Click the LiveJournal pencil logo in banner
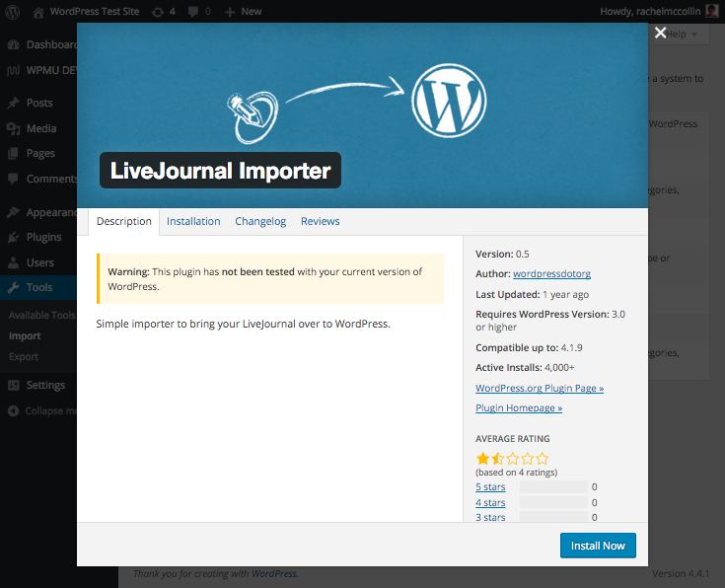 tap(253, 117)
